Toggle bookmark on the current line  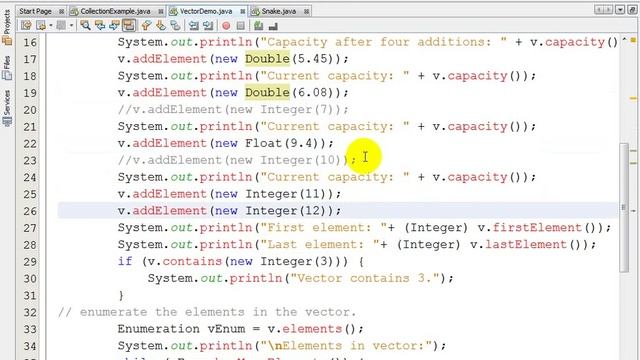[x=176, y=26]
